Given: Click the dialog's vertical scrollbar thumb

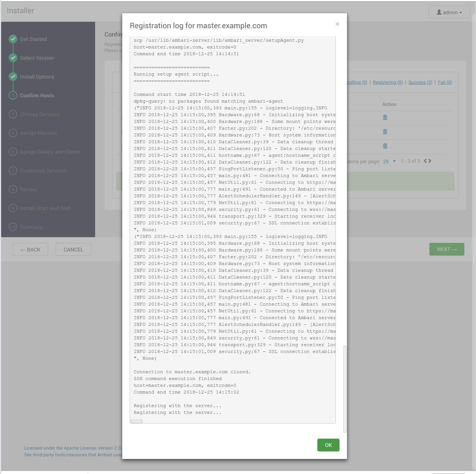Looking at the screenshot, I should 345,389.
